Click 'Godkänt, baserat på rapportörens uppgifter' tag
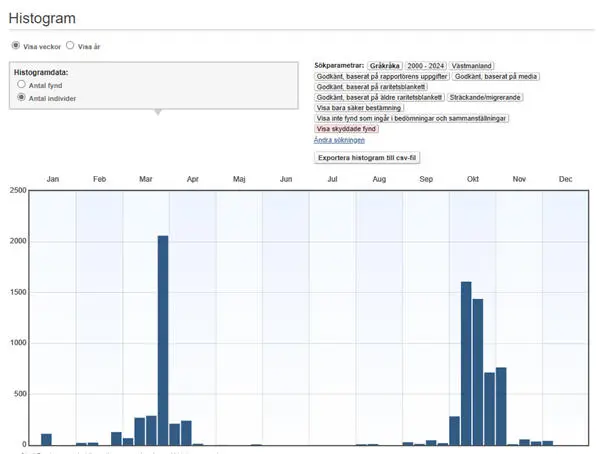This screenshot has height=454, width=603. point(381,76)
